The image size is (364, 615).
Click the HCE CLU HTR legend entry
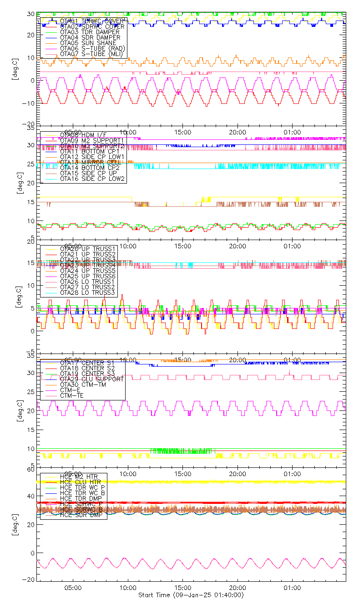click(81, 482)
